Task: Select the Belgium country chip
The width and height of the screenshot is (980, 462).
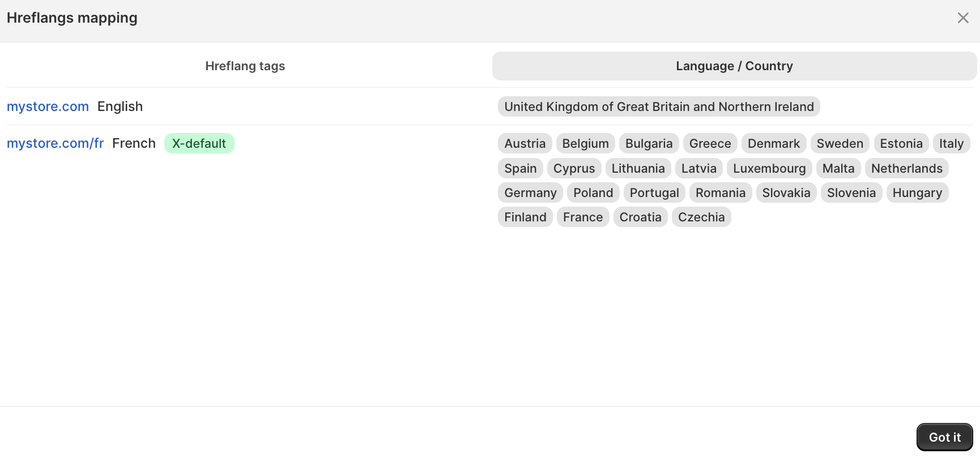Action: coord(585,143)
